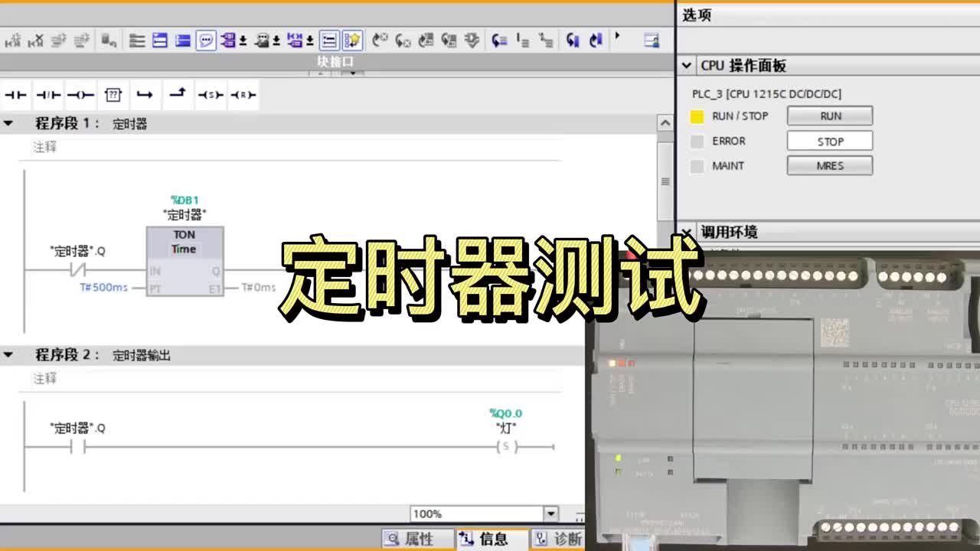Open a branch in the ladder
Image resolution: width=980 pixels, height=551 pixels.
(145, 95)
